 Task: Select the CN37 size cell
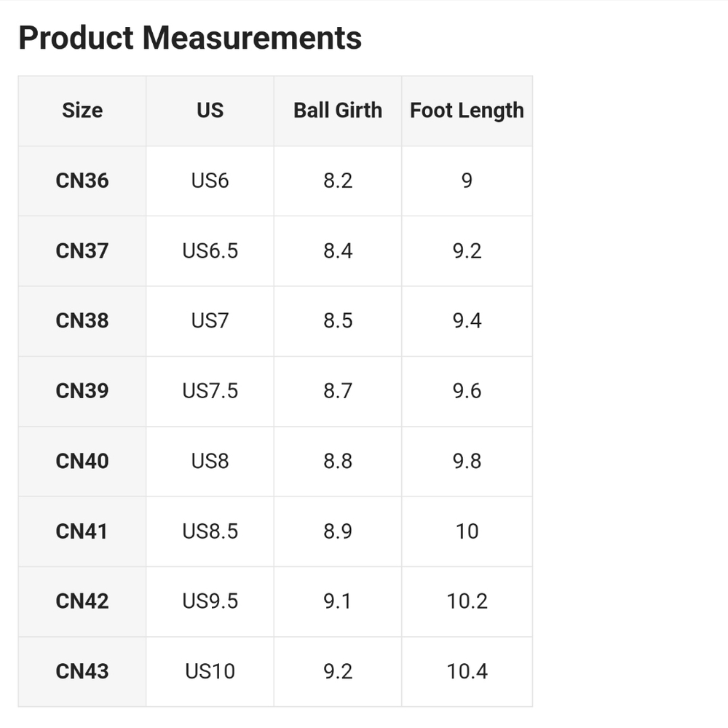[x=82, y=251]
